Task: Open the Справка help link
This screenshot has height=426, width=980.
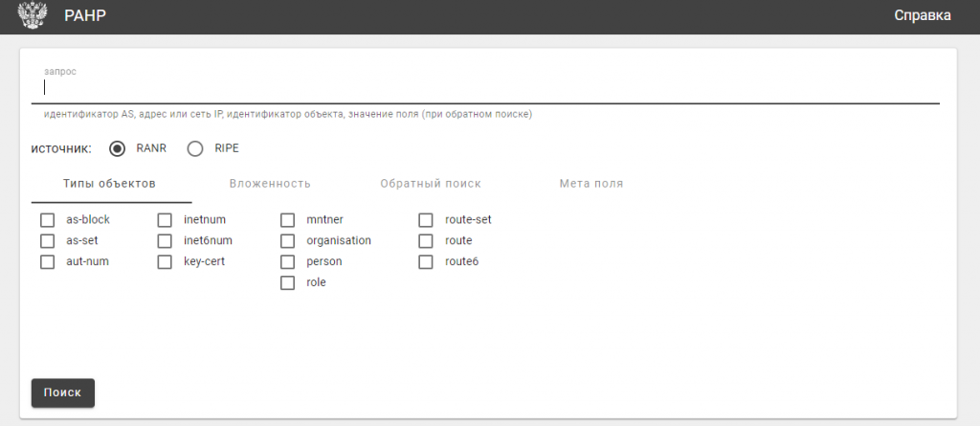Action: (x=922, y=16)
